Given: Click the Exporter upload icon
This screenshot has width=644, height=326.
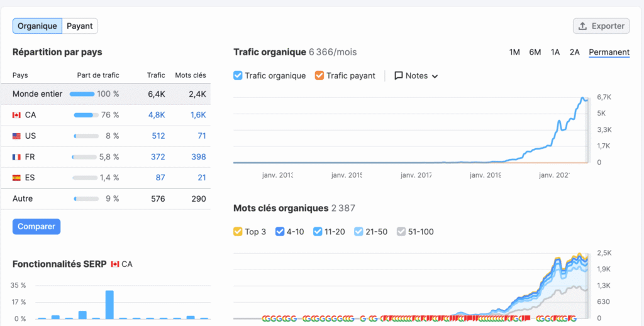Looking at the screenshot, I should 582,26.
